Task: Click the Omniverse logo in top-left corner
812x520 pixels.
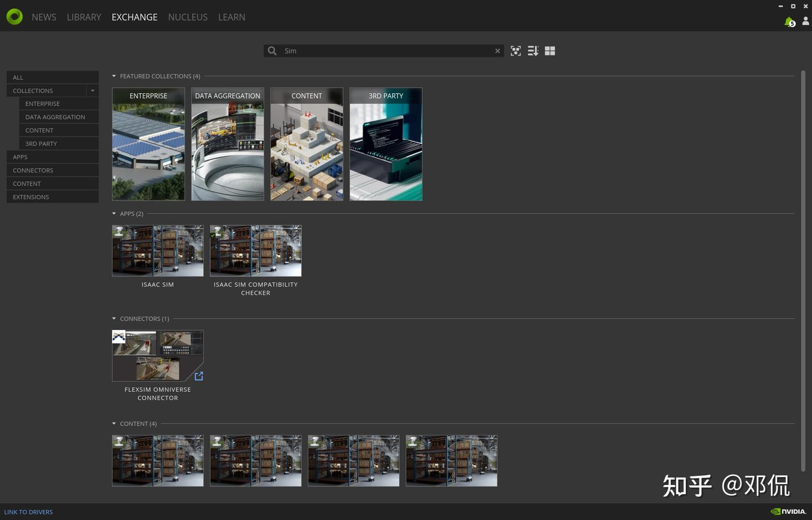Action: (15, 17)
